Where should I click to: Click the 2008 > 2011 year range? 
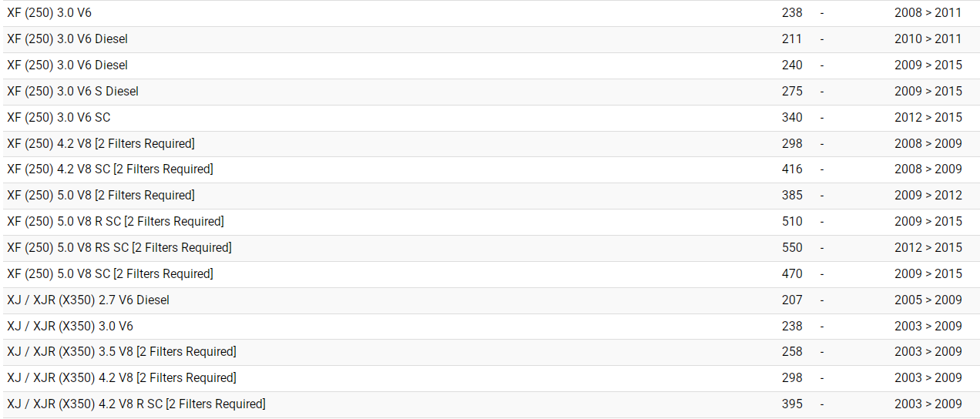pos(928,12)
